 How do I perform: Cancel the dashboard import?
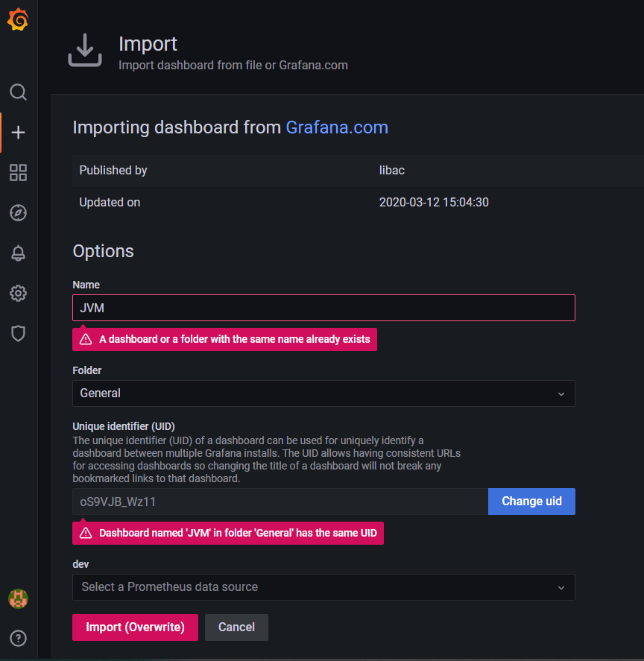click(236, 627)
